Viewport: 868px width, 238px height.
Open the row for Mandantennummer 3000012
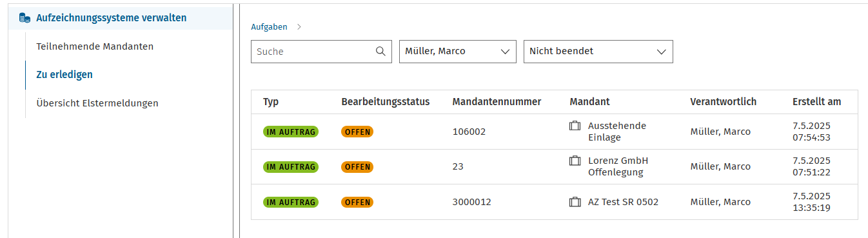pyautogui.click(x=555, y=202)
